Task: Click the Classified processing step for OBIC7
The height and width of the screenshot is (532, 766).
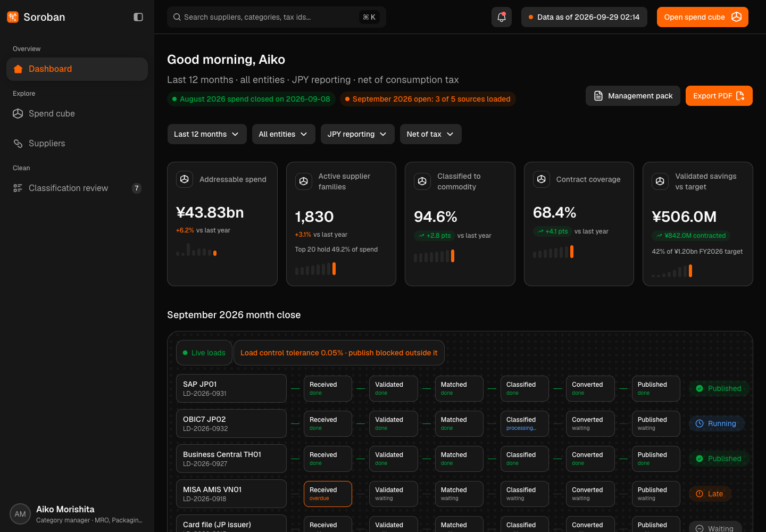Action: click(x=524, y=423)
